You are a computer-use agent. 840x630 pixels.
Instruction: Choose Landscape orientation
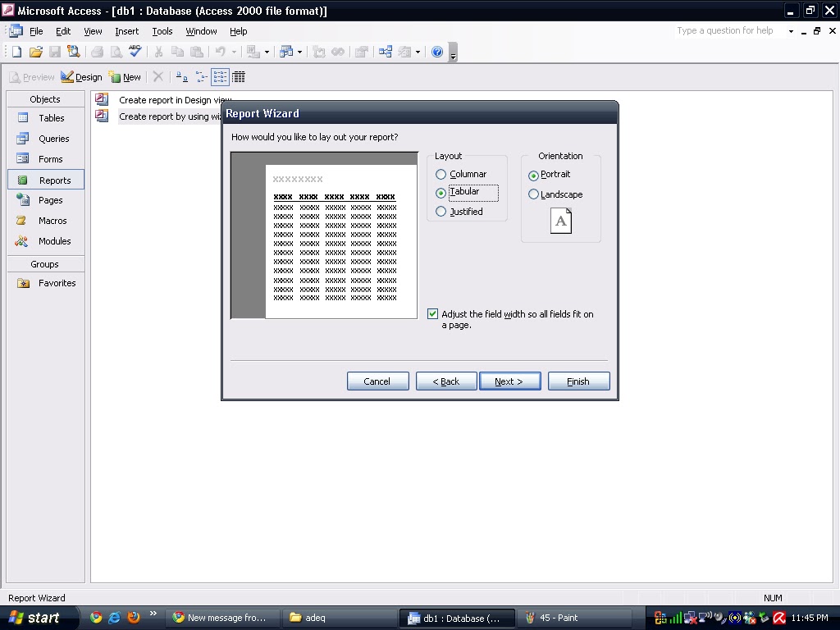[x=533, y=194]
